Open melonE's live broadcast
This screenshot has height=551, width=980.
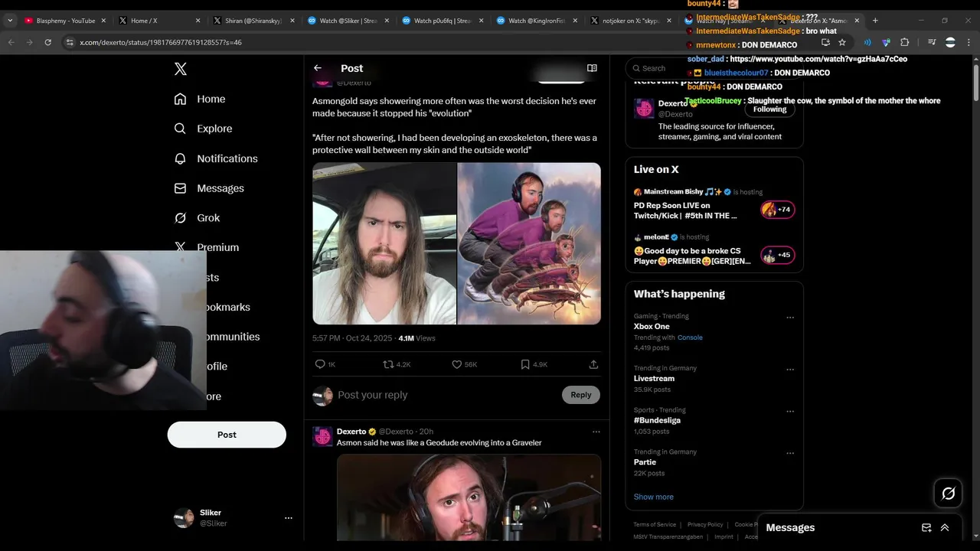point(714,250)
